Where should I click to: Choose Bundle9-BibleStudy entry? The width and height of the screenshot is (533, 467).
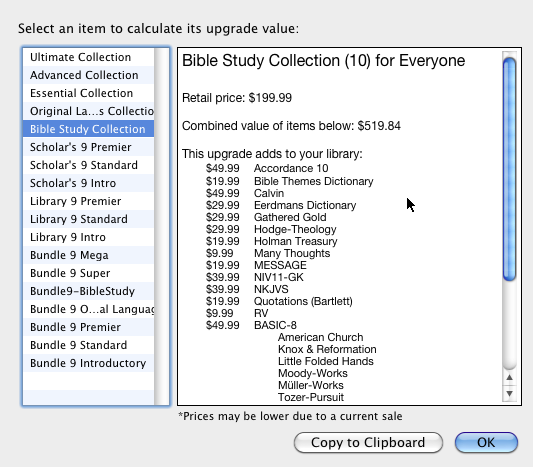(88, 291)
